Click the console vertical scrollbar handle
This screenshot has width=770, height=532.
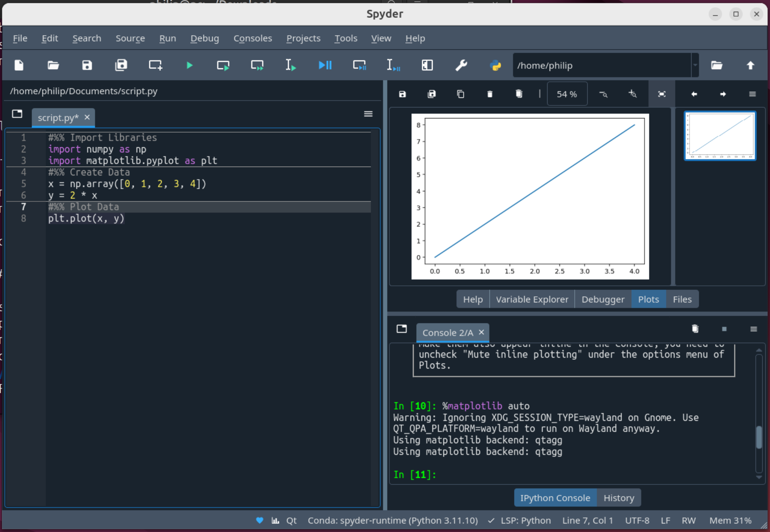759,437
